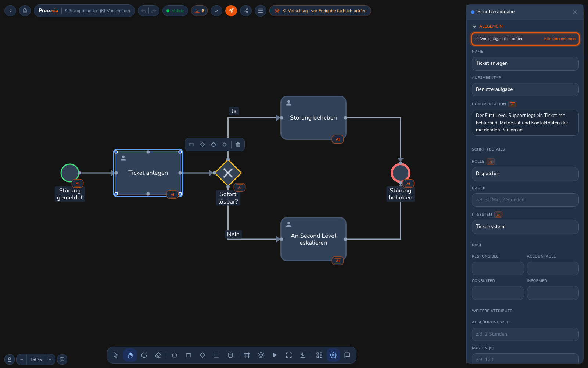
Task: Open the layers tool
Action: tap(261, 355)
